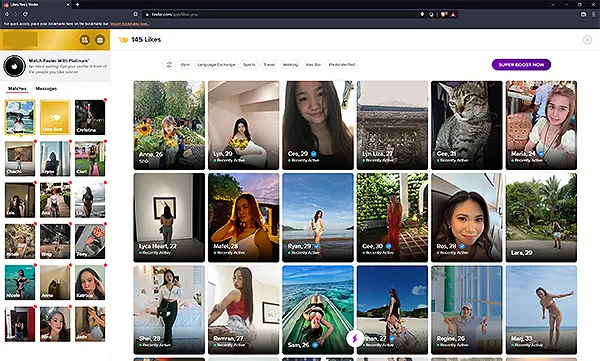Open the Marj, 33 like card
The width and height of the screenshot is (600, 361).
[541, 310]
